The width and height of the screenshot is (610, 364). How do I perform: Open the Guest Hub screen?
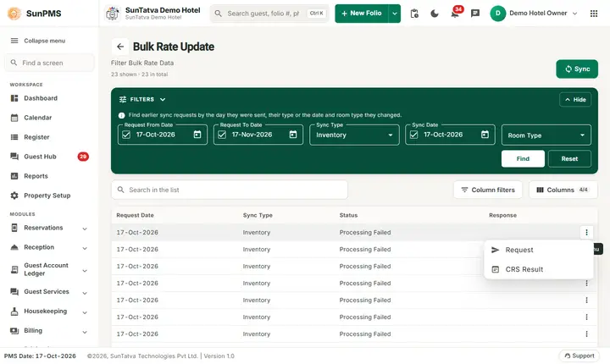tap(40, 157)
